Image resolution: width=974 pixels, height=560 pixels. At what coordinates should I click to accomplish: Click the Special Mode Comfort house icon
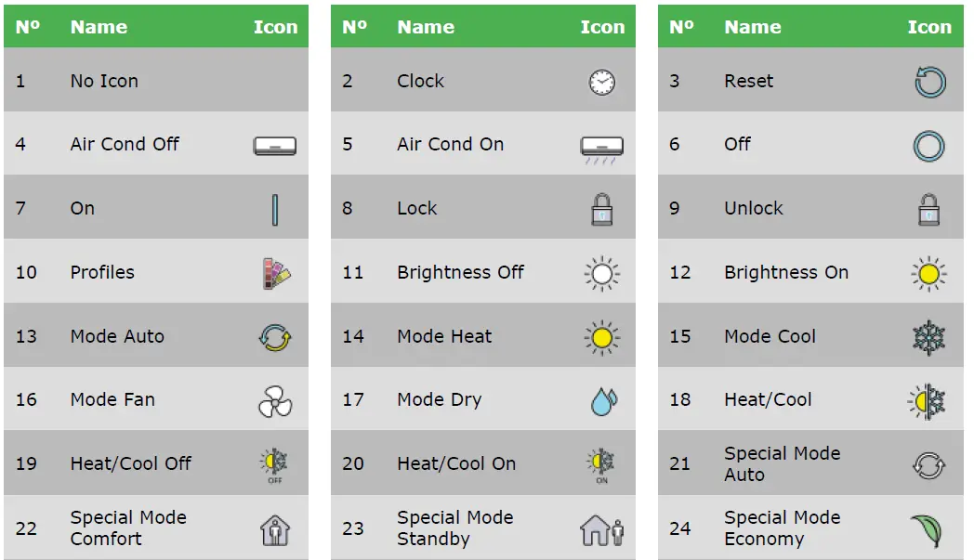(x=275, y=529)
